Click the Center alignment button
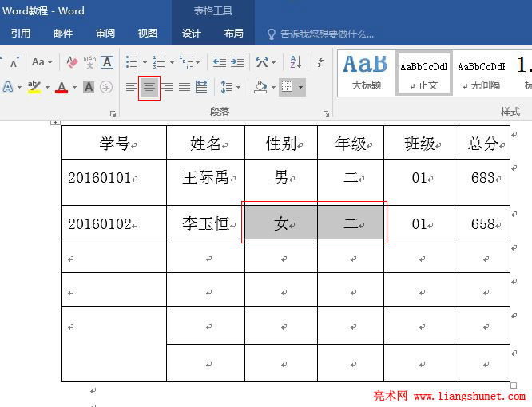The height and width of the screenshot is (407, 532). (x=149, y=87)
